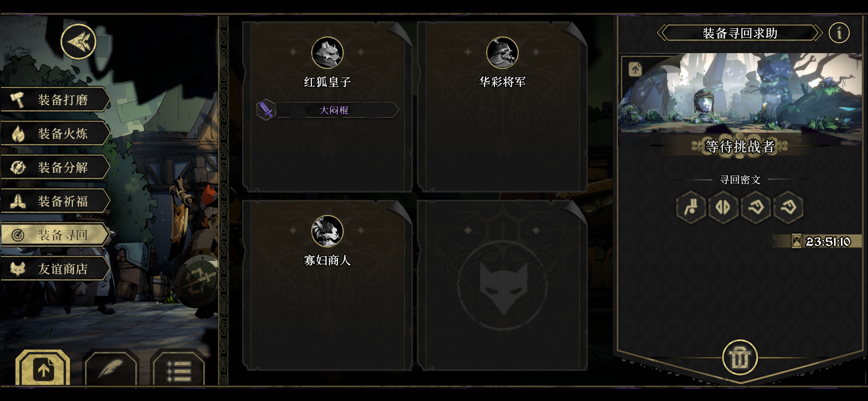Click the first 寻回密文 rune icon
The image size is (868, 401).
[691, 207]
